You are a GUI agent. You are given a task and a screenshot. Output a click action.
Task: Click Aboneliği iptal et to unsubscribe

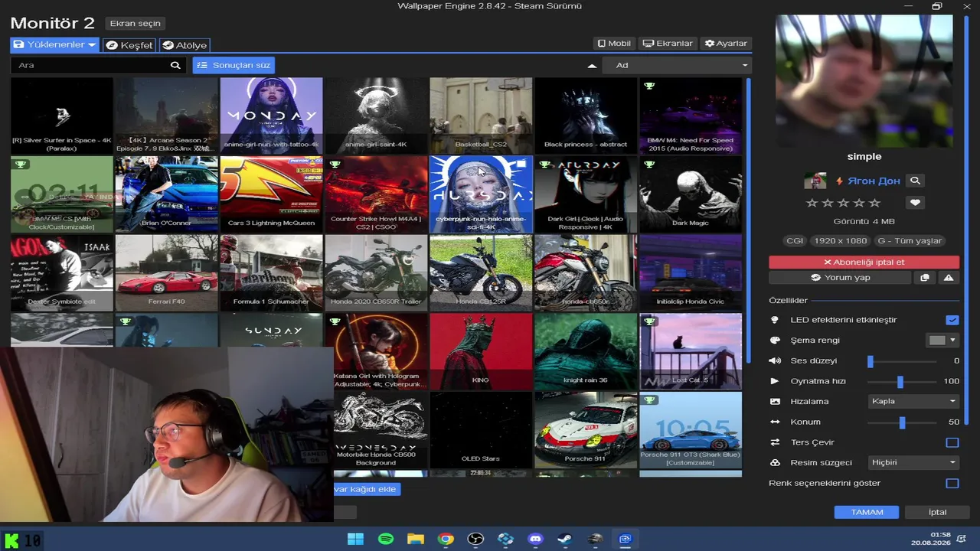pos(864,262)
